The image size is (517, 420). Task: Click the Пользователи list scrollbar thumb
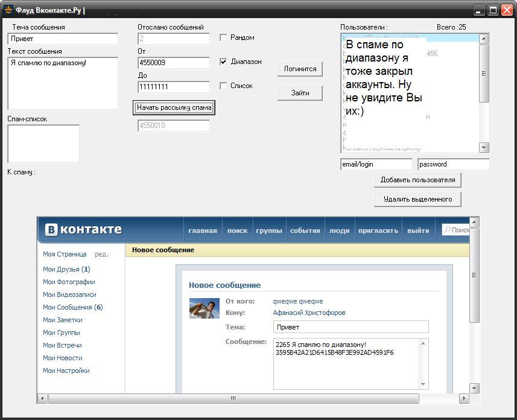click(x=484, y=74)
